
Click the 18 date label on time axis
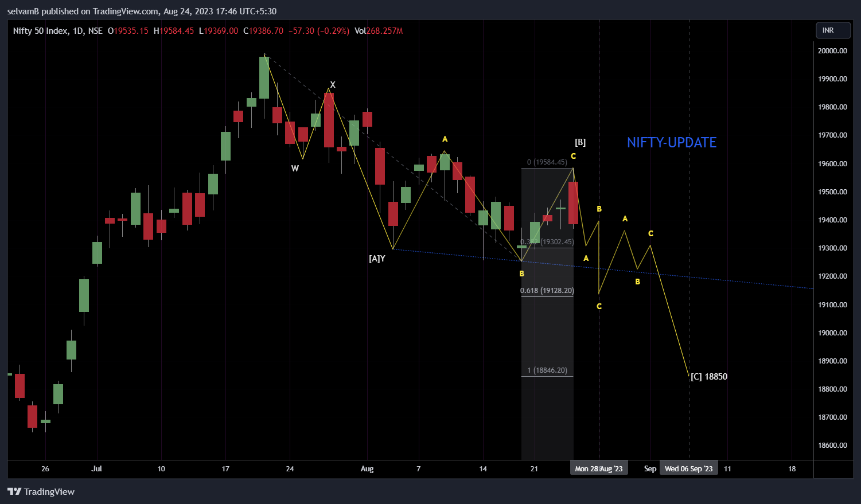tap(792, 468)
